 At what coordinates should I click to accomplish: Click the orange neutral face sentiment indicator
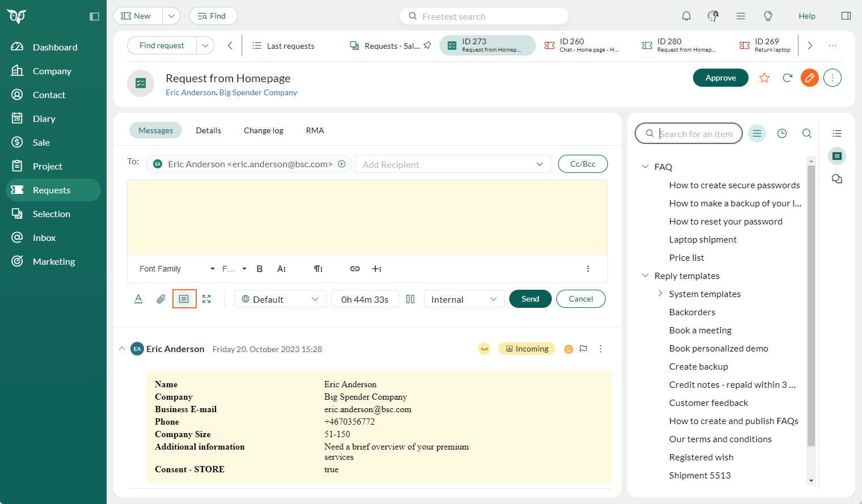[x=569, y=349]
